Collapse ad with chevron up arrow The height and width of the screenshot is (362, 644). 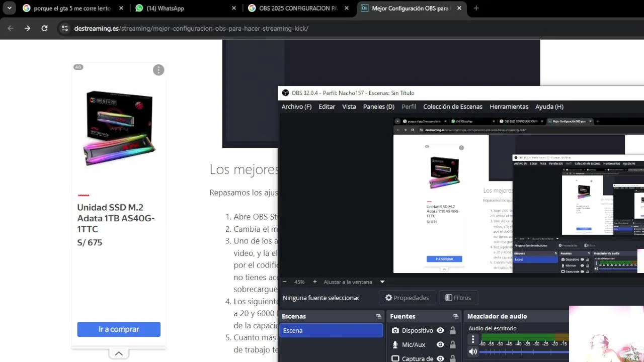pyautogui.click(x=119, y=353)
